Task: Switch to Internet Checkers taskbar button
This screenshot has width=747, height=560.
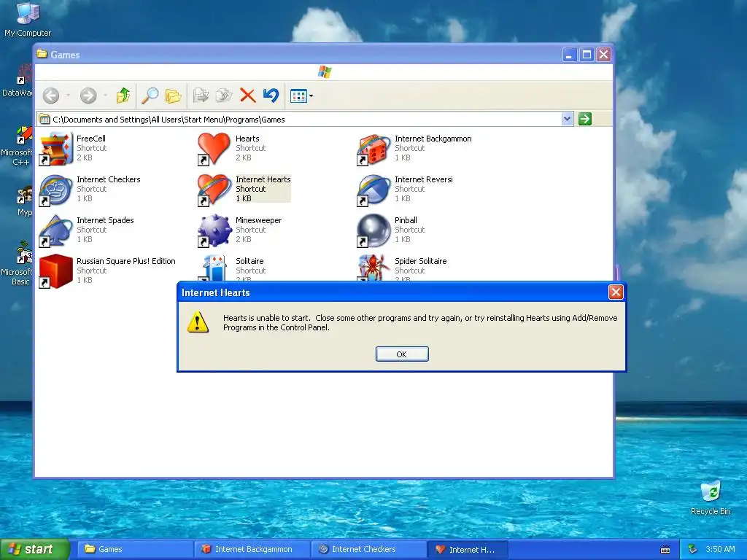Action: (368, 549)
